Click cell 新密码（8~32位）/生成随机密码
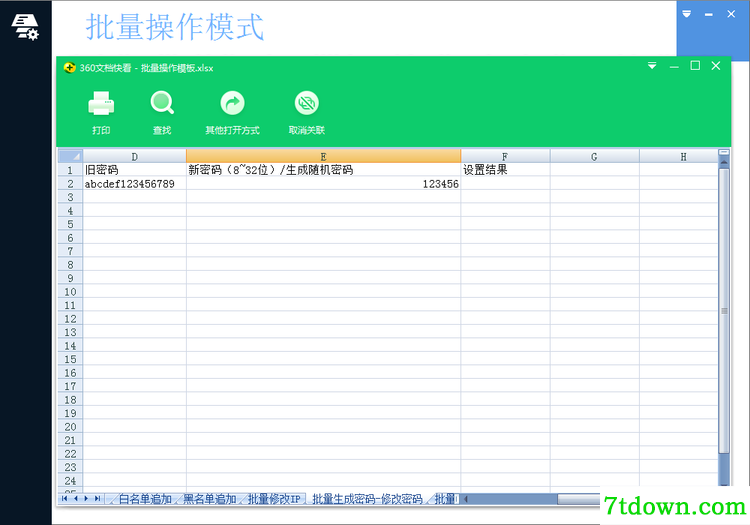The width and height of the screenshot is (750, 525). [323, 170]
